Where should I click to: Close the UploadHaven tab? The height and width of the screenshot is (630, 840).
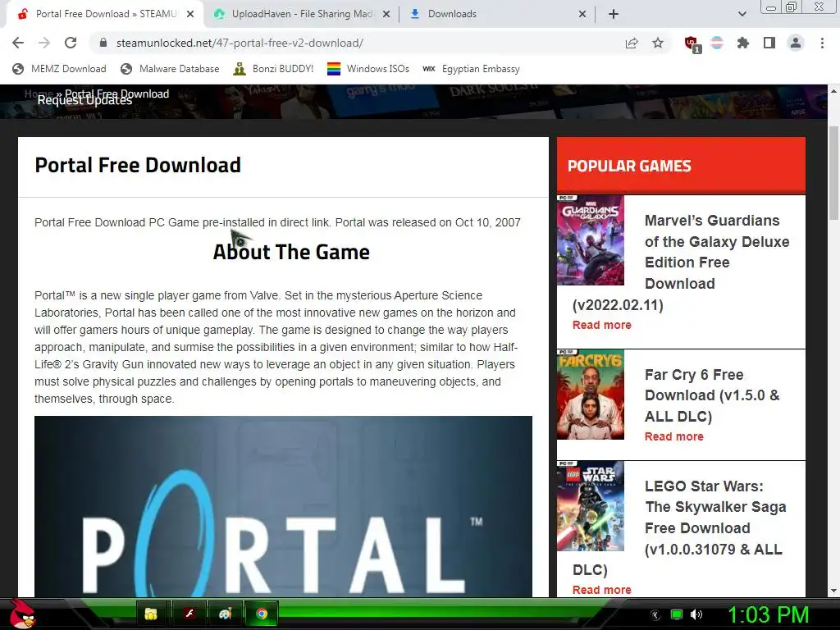point(386,14)
